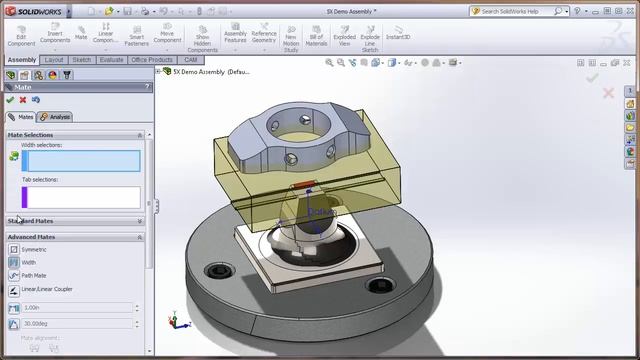Screen dimensions: 640x360
Task: Open the Insert Components dropdown arrow
Action: 55,50
